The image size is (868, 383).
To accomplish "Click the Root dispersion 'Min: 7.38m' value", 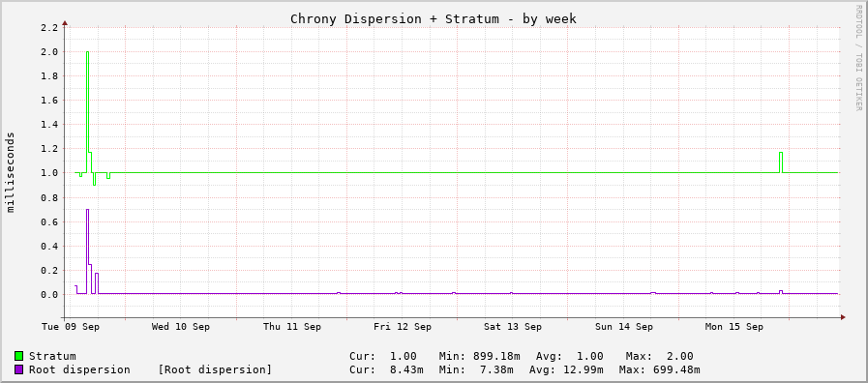I will point(476,369).
